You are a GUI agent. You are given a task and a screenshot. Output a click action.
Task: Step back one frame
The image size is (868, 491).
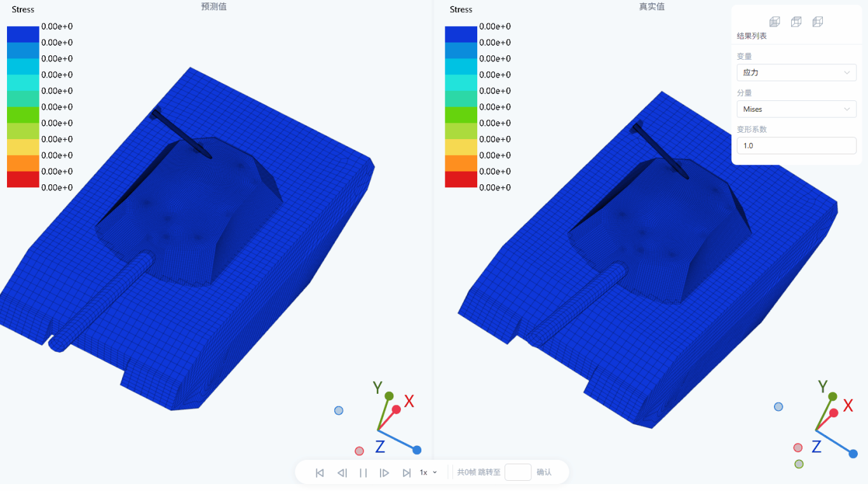(342, 473)
